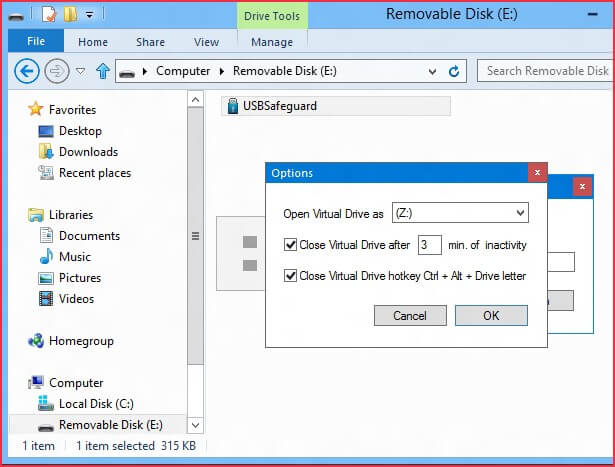Image resolution: width=615 pixels, height=467 pixels.
Task: Toggle Close Virtual Drive after inactivity checkbox
Action: (290, 245)
